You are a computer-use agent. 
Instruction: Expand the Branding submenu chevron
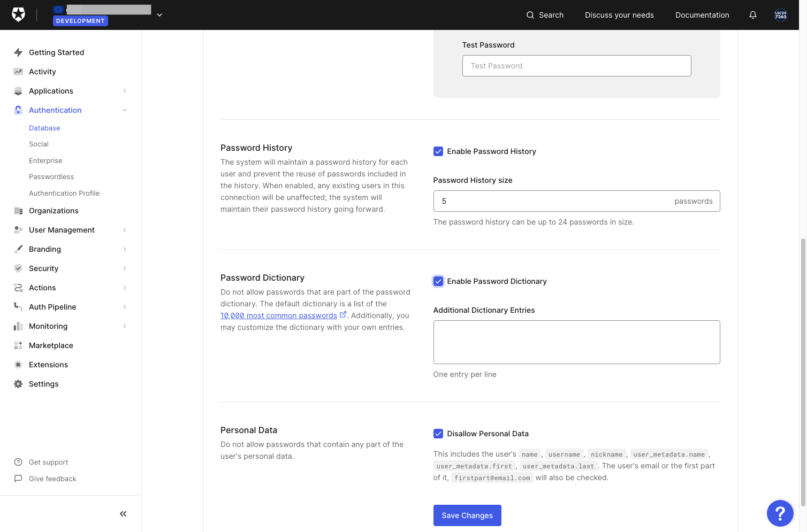point(125,249)
